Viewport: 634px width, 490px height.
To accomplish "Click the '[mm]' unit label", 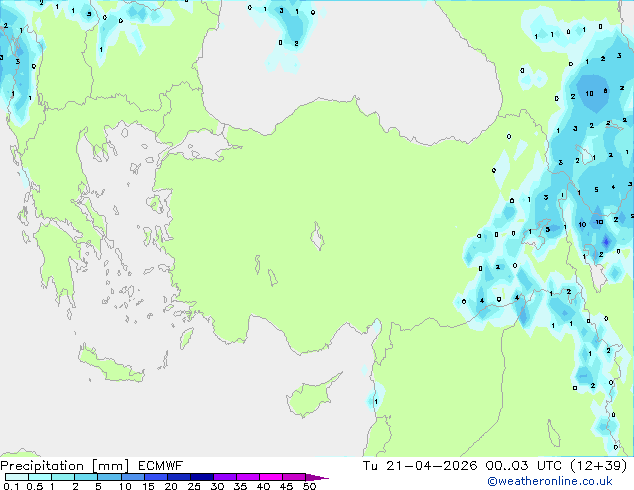I will pos(110,466).
